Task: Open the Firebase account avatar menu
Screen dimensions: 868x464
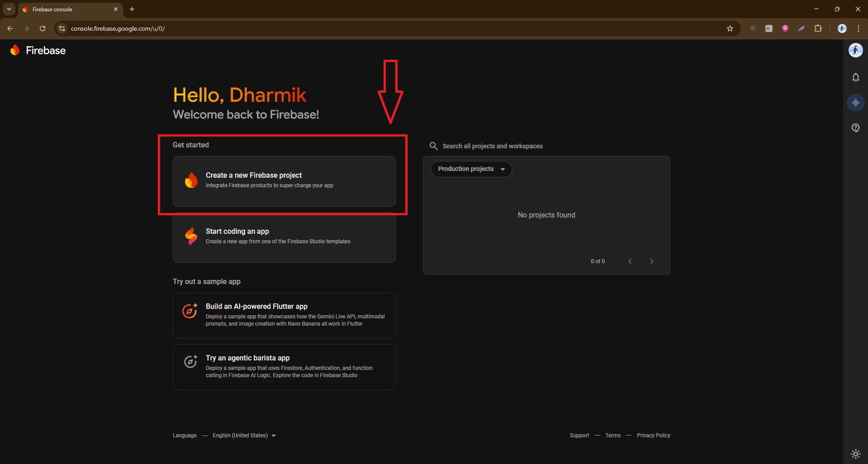Action: click(x=855, y=50)
